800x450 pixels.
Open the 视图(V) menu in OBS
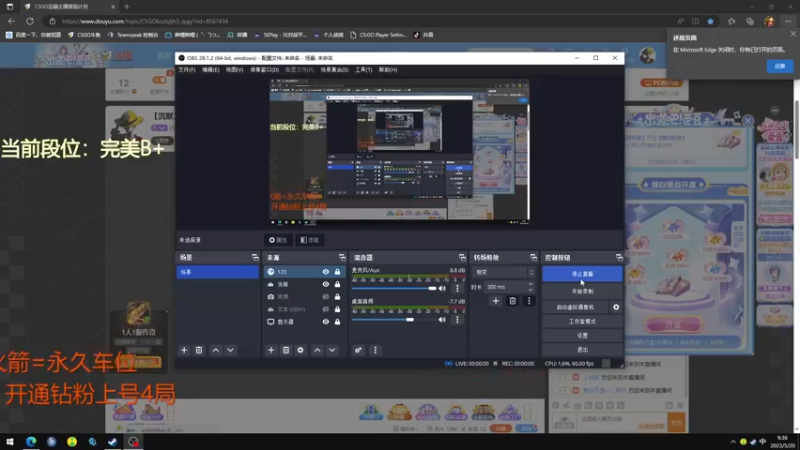(234, 70)
